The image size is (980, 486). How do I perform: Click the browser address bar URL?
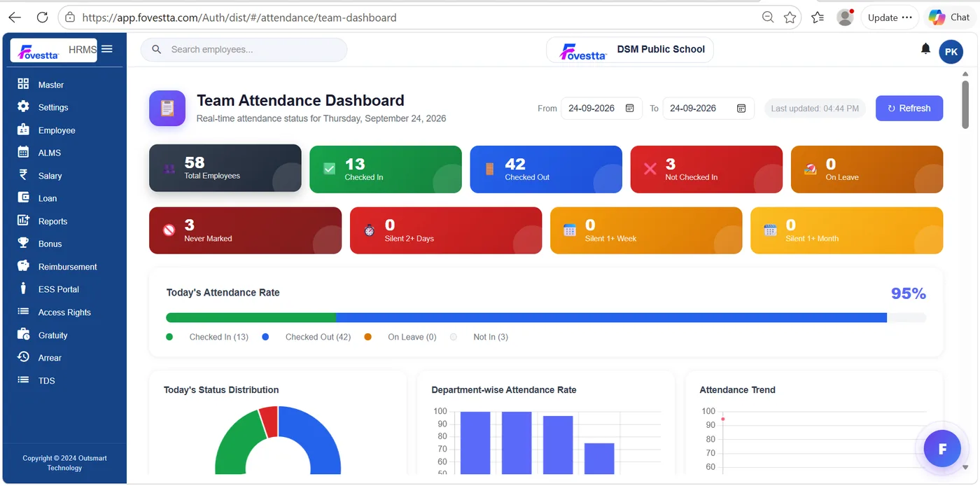click(239, 18)
